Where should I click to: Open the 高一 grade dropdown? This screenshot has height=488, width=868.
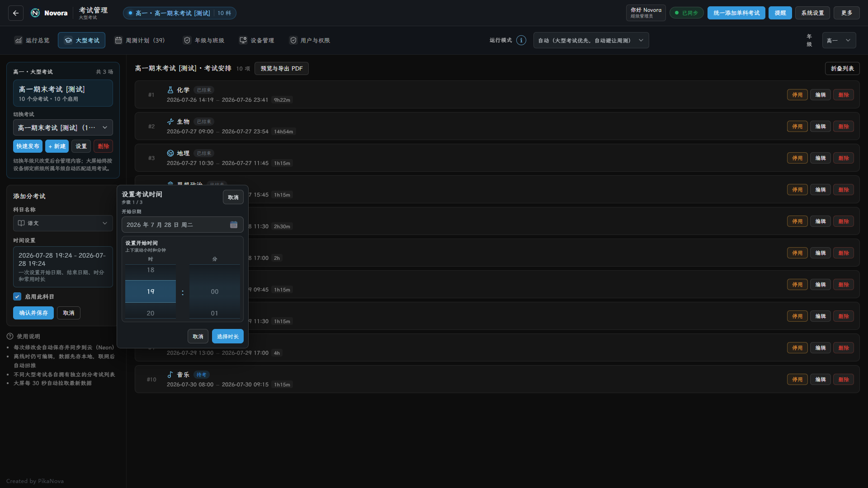(839, 40)
